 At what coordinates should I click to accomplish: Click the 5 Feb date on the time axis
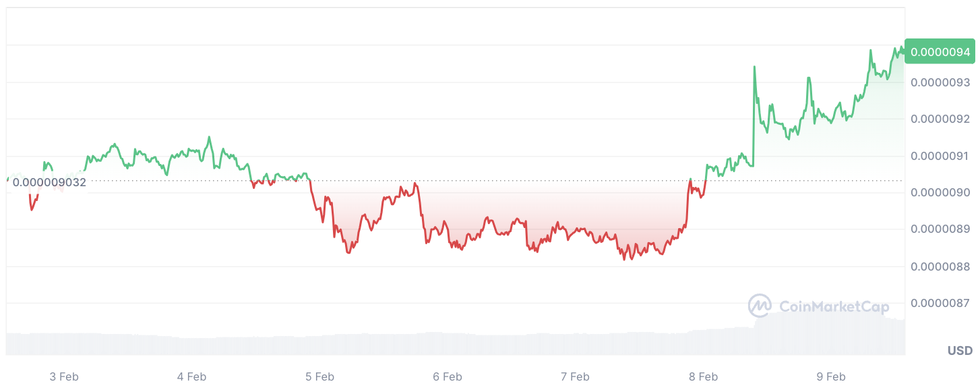click(x=319, y=377)
